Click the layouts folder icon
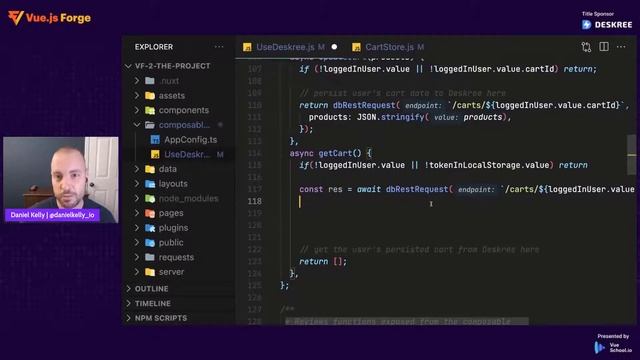Viewport: 640px width, 360px height. pyautogui.click(x=150, y=184)
